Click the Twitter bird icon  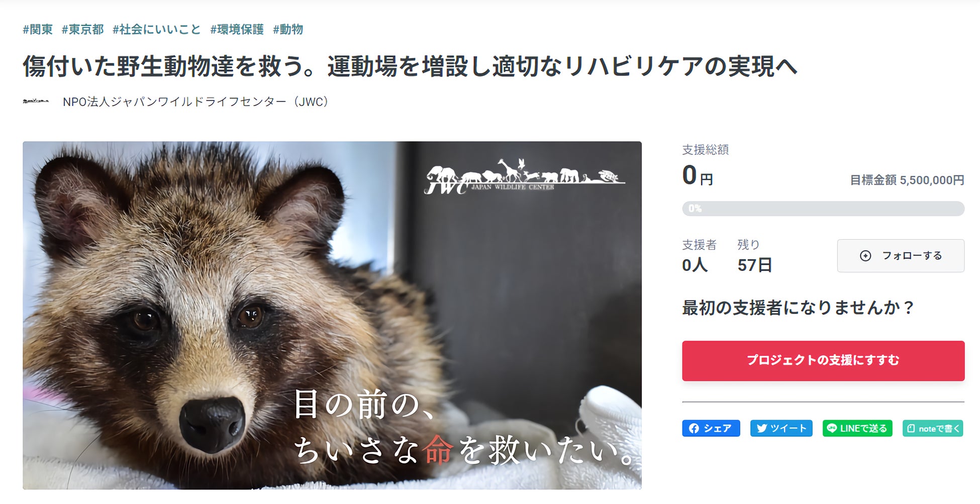click(x=762, y=429)
